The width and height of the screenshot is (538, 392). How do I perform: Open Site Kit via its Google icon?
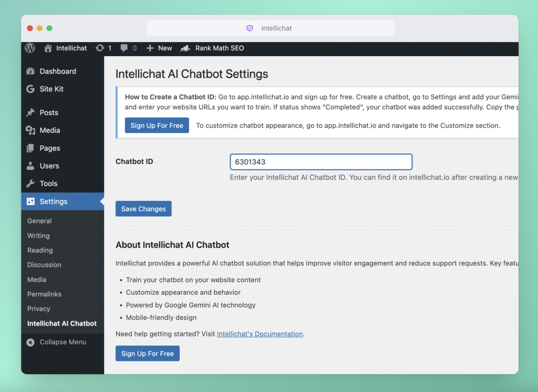[30, 89]
